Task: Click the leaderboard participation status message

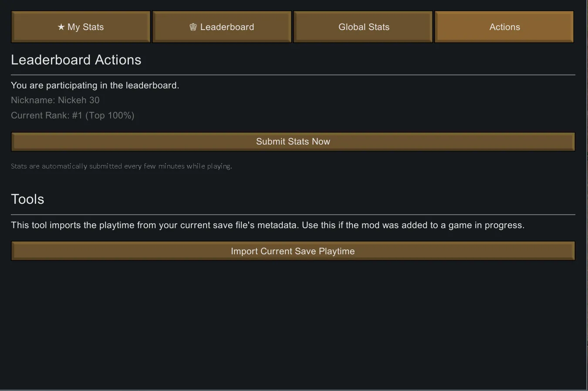Action: tap(95, 85)
